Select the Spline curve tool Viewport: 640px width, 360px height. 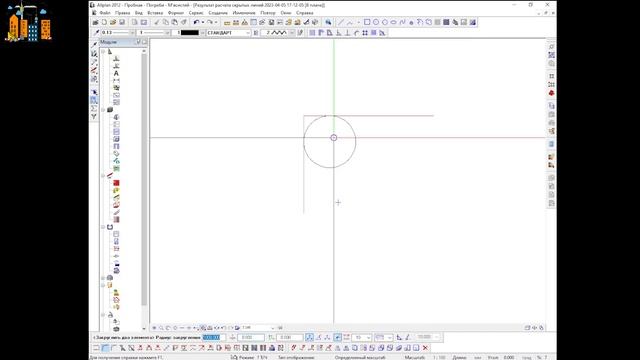coord(402,22)
